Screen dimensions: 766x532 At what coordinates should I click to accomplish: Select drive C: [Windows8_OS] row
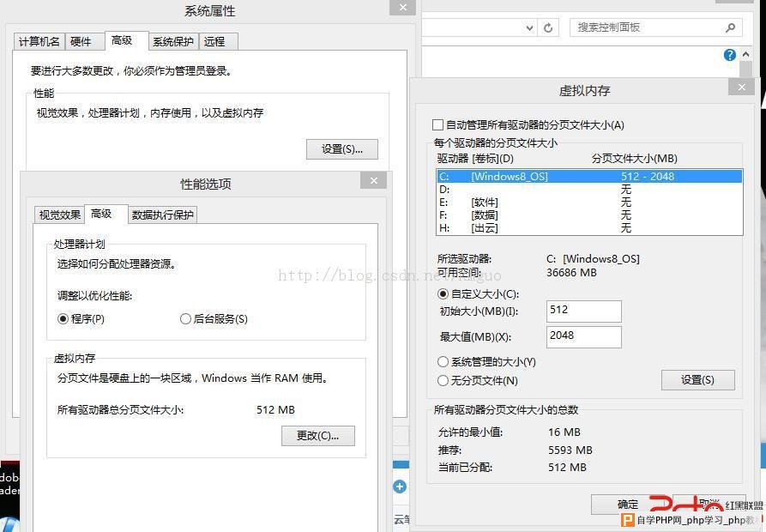(589, 177)
